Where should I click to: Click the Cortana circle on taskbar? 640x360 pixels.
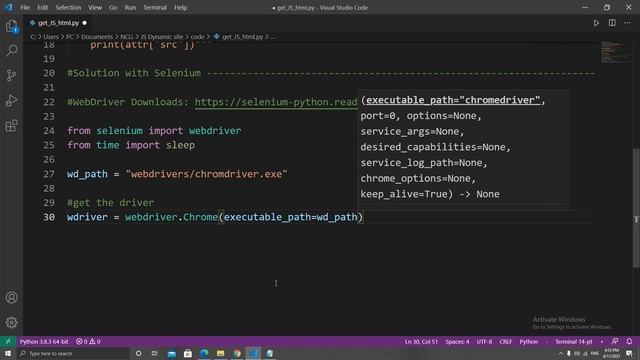tap(138, 353)
